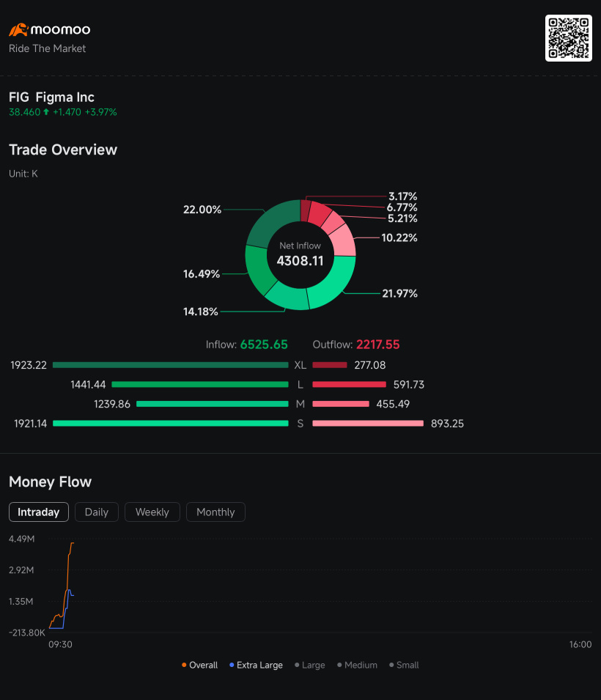Enable the Large series legend

[310, 665]
